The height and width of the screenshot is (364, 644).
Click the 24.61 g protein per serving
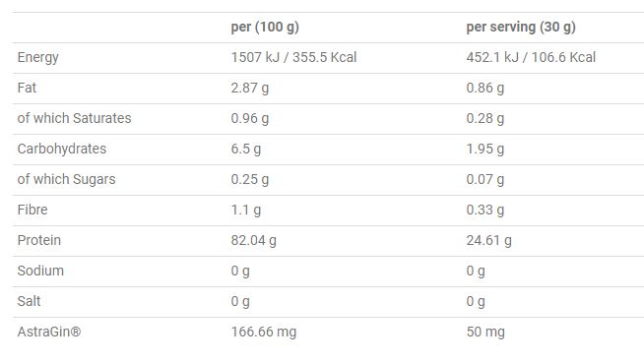click(x=488, y=240)
